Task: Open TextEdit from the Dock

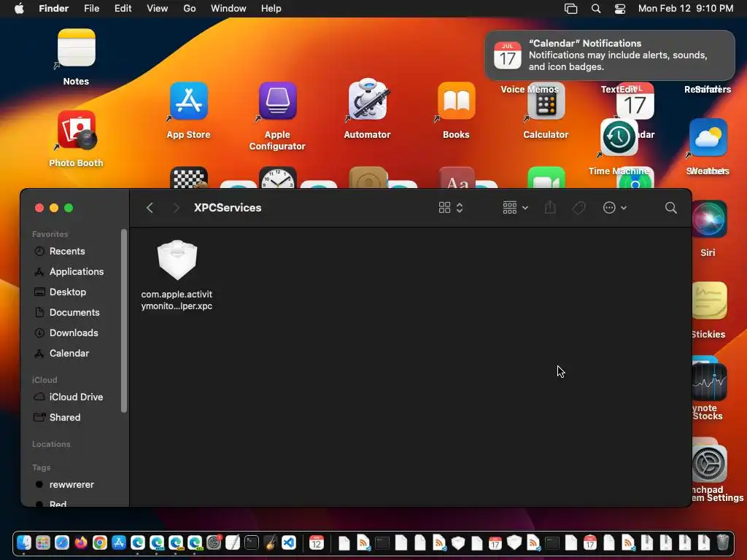Action: click(233, 542)
